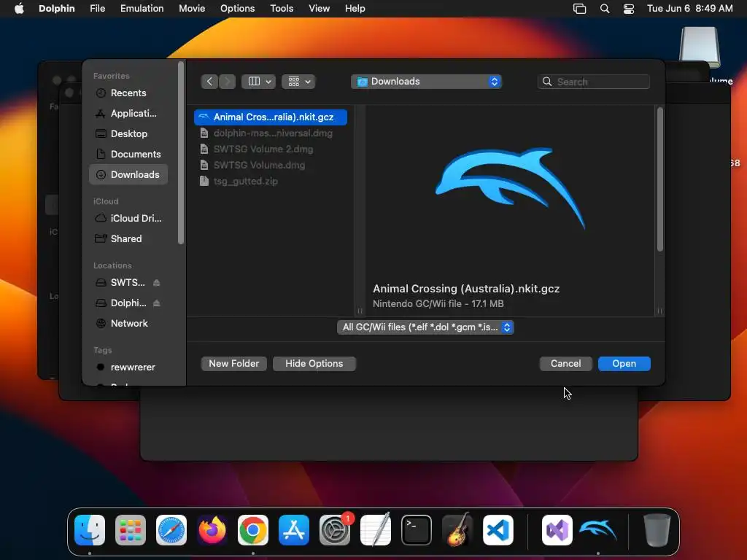Click the Dolphin logo file preview
The width and height of the screenshot is (747, 560).
[510, 187]
